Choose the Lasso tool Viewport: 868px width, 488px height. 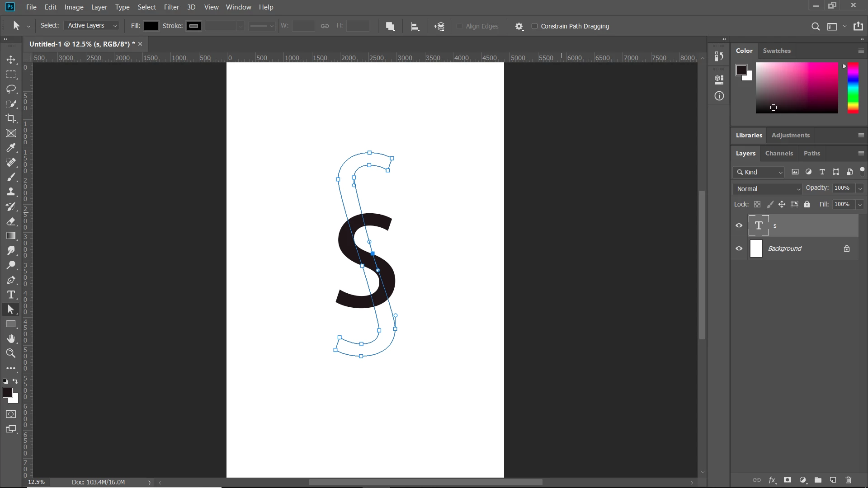tap(11, 89)
